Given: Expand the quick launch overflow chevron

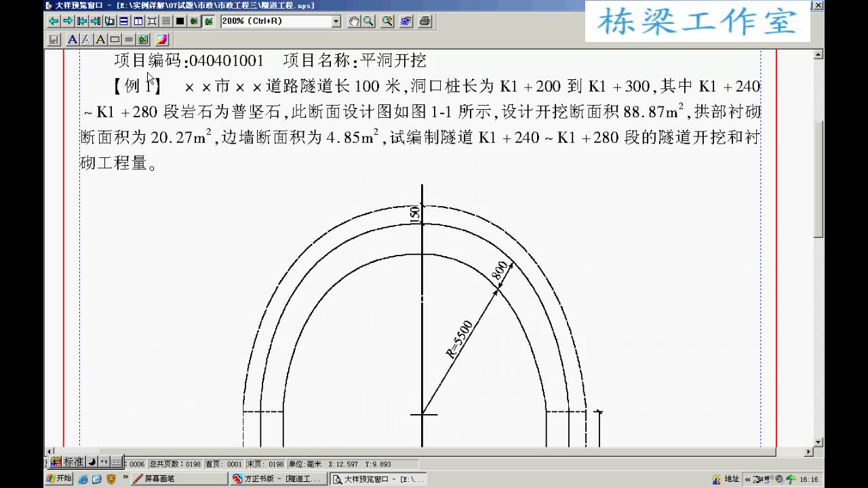Looking at the screenshot, I should [125, 478].
